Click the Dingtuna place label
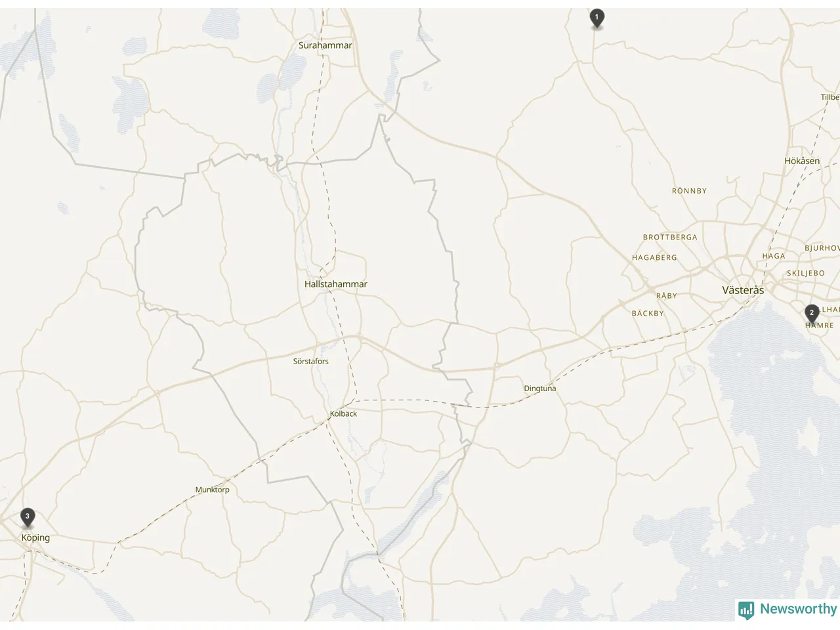Screen dimensions: 840x630 pyautogui.click(x=540, y=388)
